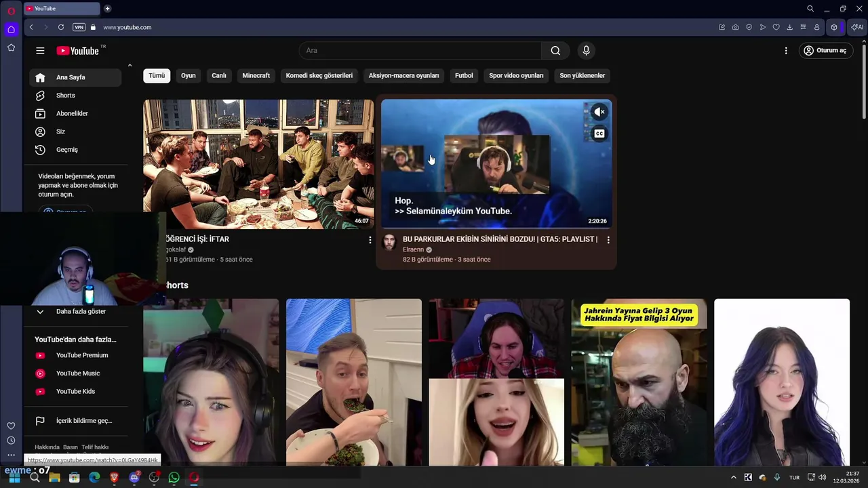Click the Oturum aç sign-in button in header
Screen dimensions: 868x488
825,51
